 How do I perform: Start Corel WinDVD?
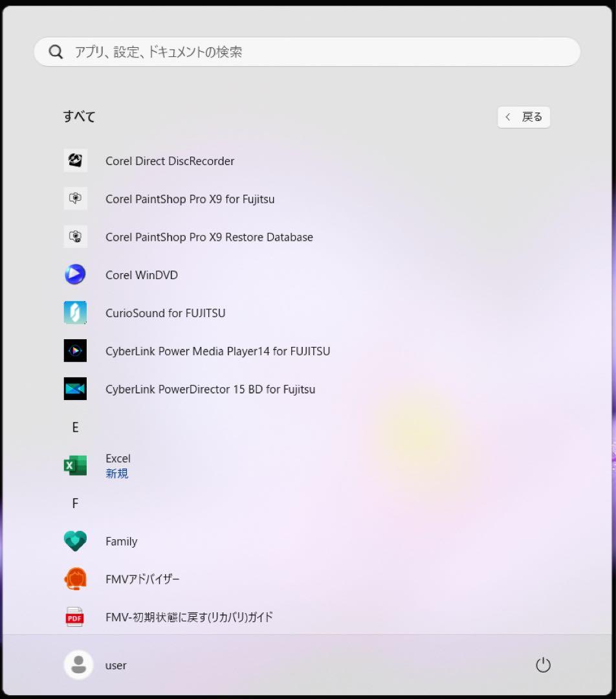pyautogui.click(x=140, y=275)
